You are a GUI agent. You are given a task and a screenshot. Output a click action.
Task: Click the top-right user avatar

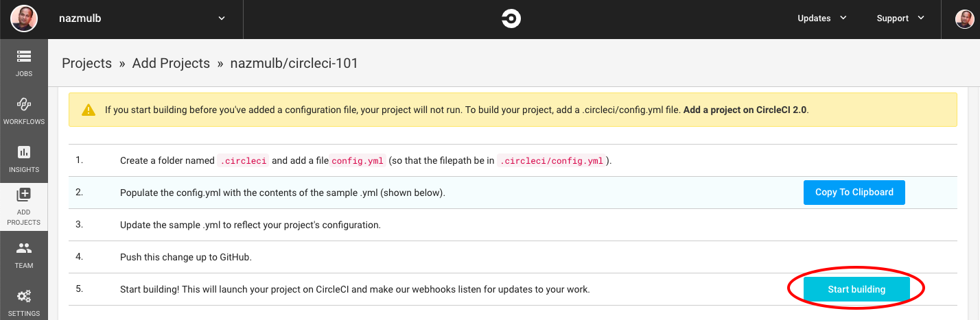pyautogui.click(x=964, y=19)
